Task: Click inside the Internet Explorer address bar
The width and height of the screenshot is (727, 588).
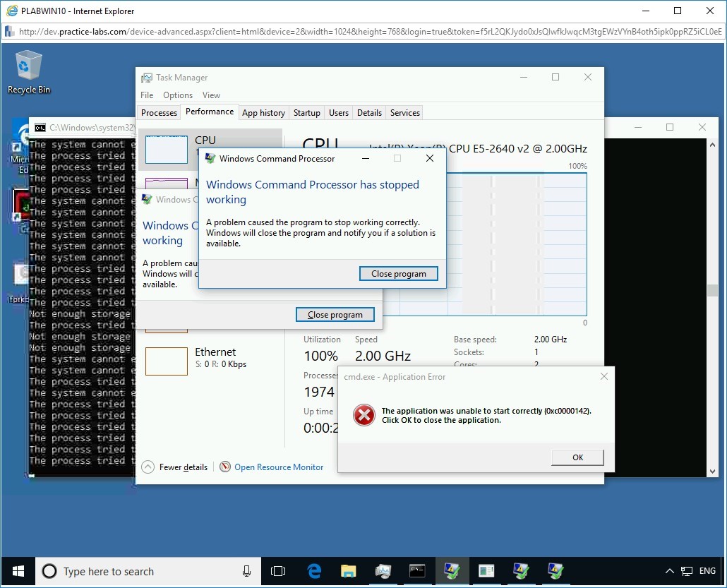Action: pyautogui.click(x=282, y=32)
